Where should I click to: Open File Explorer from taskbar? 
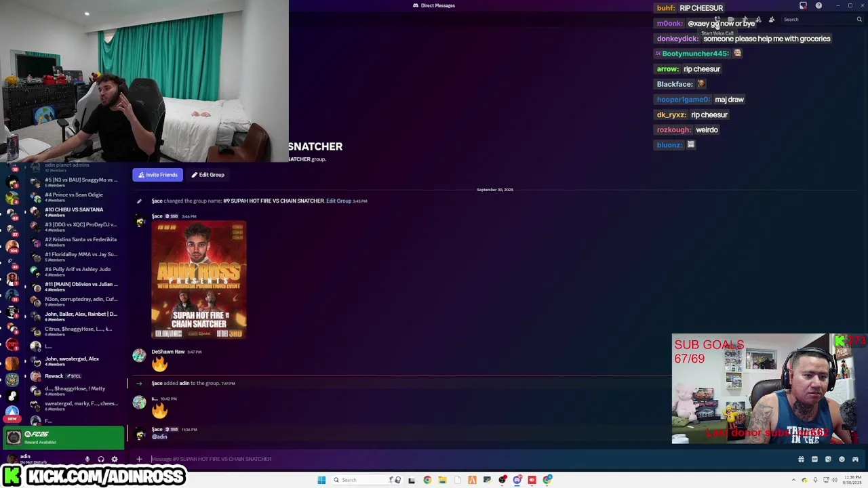pos(442,480)
